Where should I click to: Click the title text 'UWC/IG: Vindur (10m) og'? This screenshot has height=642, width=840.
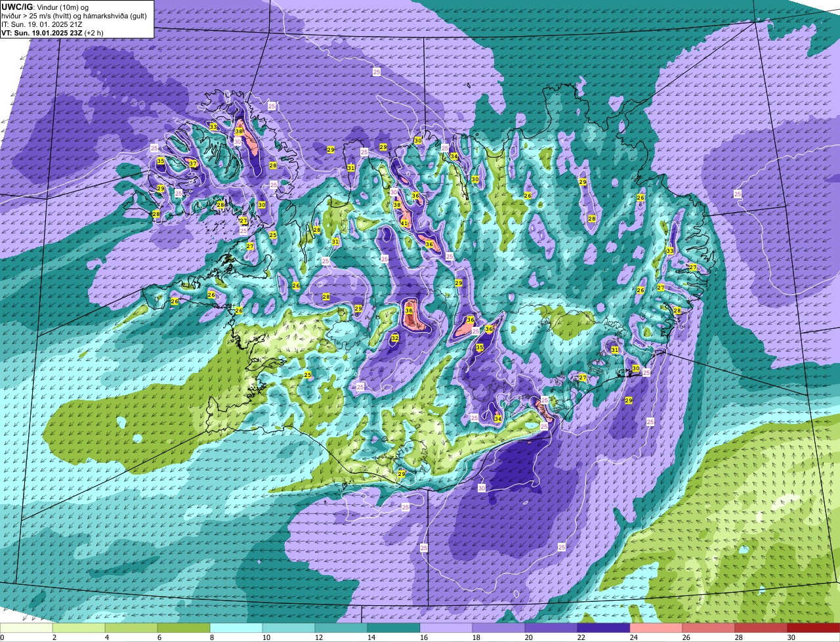point(45,7)
